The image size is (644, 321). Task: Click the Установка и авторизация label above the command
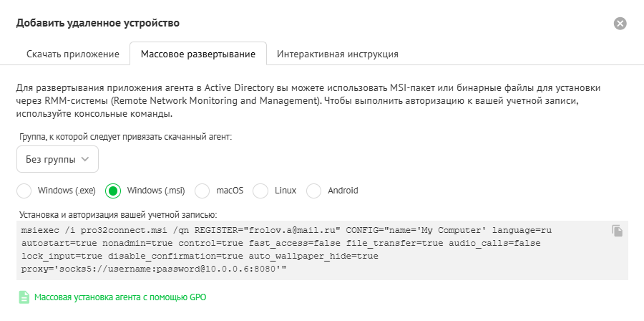[x=117, y=214]
